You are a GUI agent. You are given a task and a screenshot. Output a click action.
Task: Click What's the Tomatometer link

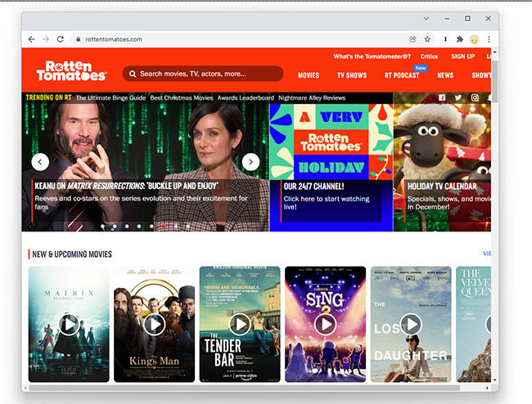[x=372, y=56]
